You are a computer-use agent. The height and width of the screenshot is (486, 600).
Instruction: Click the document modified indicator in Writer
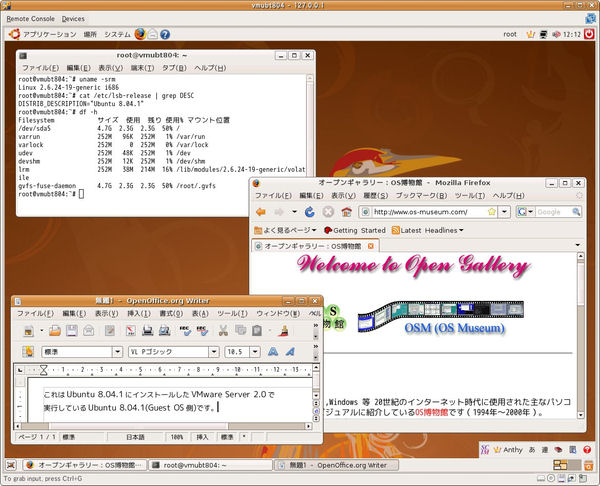tap(244, 437)
